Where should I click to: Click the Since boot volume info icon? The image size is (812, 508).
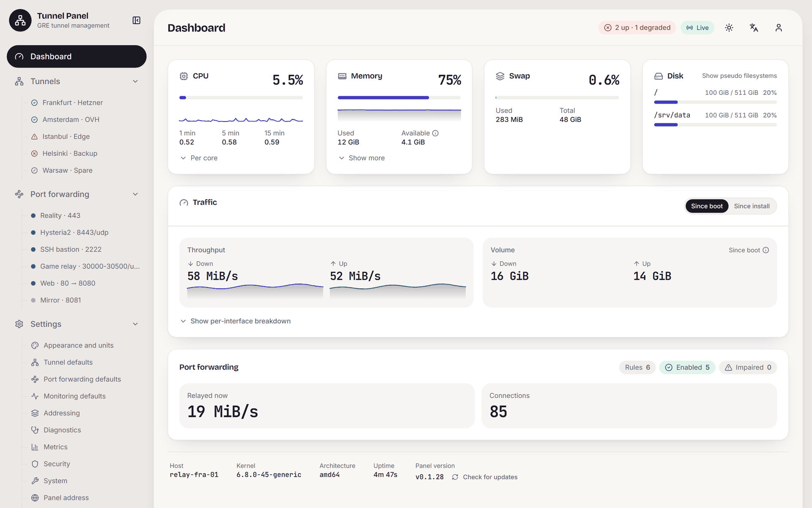[x=765, y=250]
